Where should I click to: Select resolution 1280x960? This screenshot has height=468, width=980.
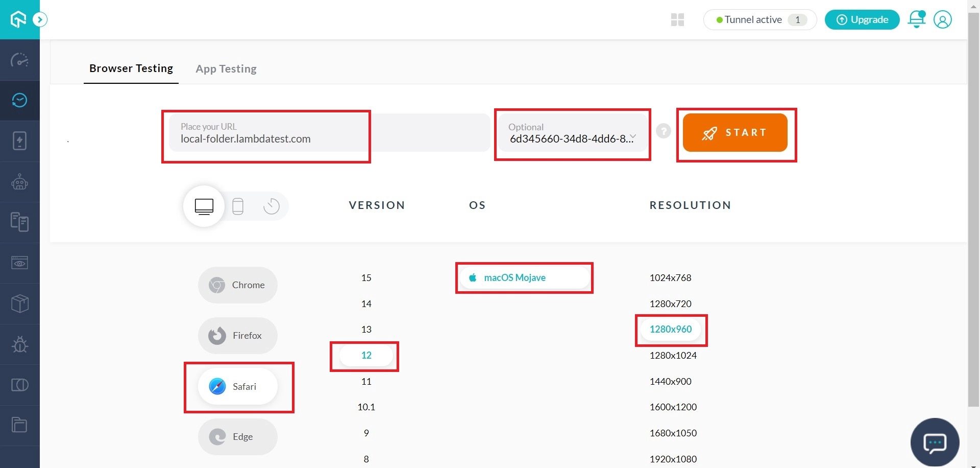click(671, 330)
